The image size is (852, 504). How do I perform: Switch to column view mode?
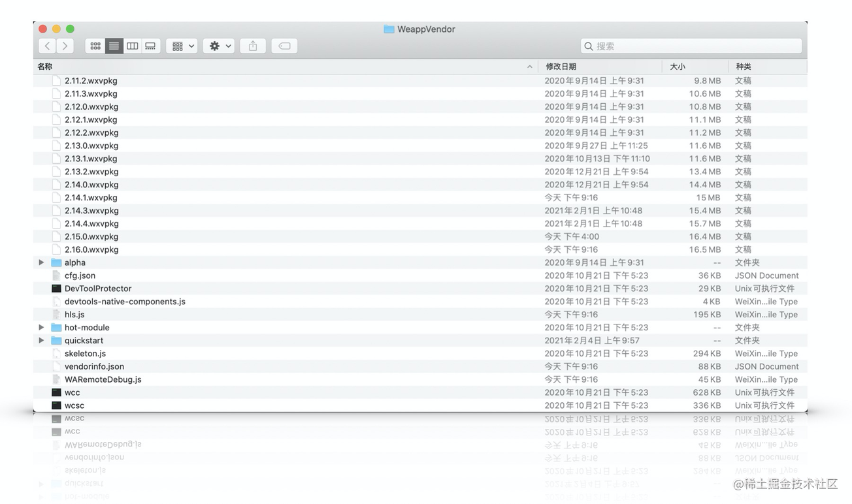pyautogui.click(x=132, y=46)
